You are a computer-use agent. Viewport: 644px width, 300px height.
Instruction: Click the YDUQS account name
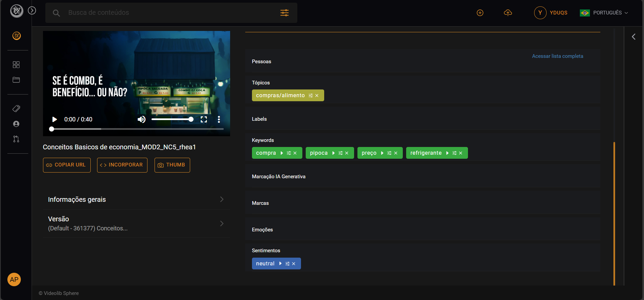point(558,13)
